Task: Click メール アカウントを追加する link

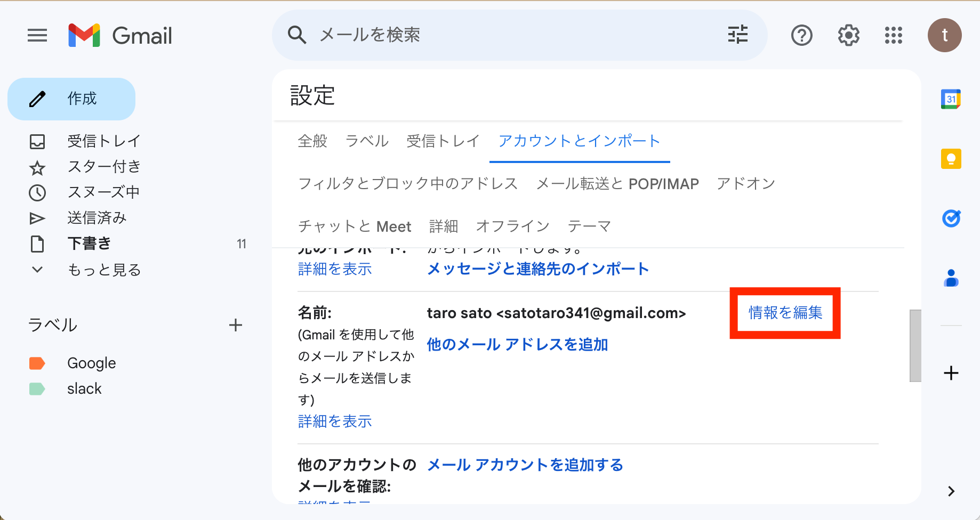Action: 525,465
